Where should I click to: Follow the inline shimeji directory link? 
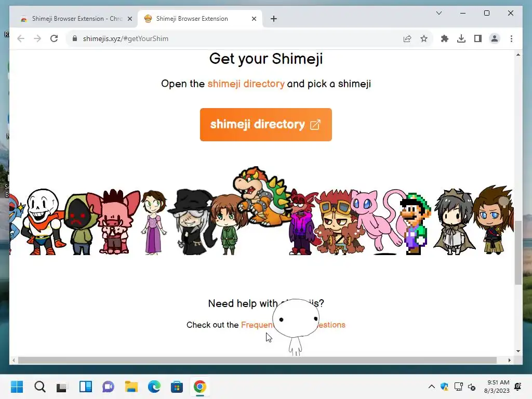coord(246,84)
